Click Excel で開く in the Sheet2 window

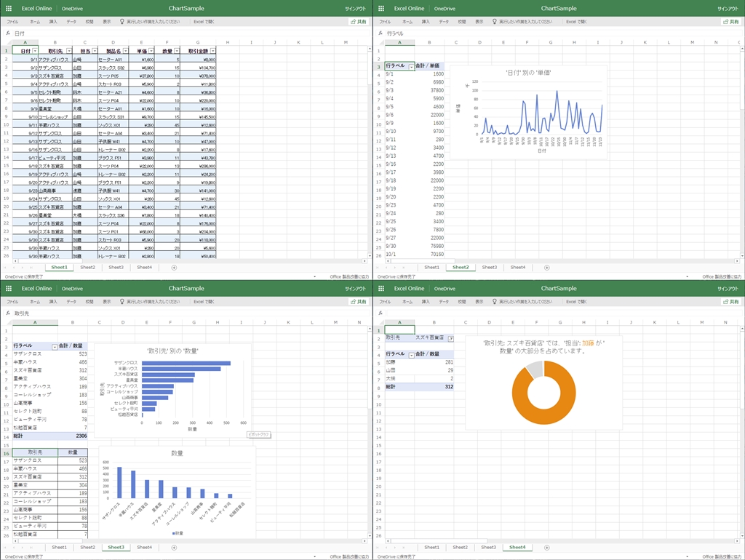(x=576, y=22)
